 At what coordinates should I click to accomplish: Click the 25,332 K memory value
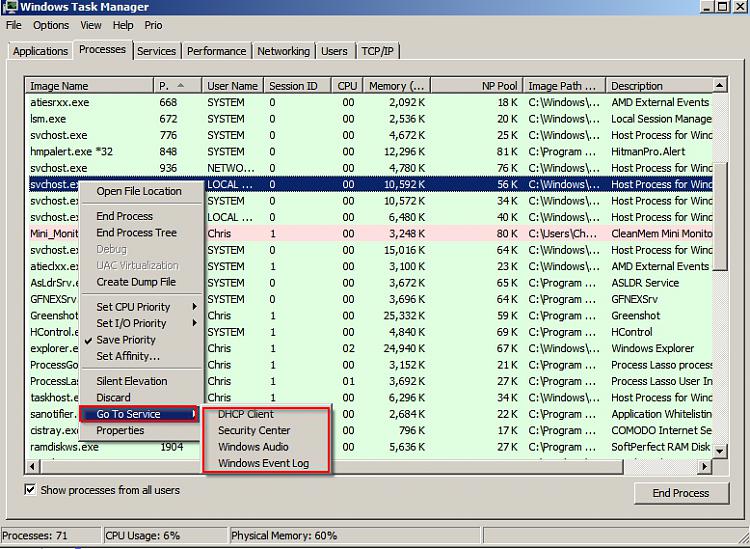404,316
